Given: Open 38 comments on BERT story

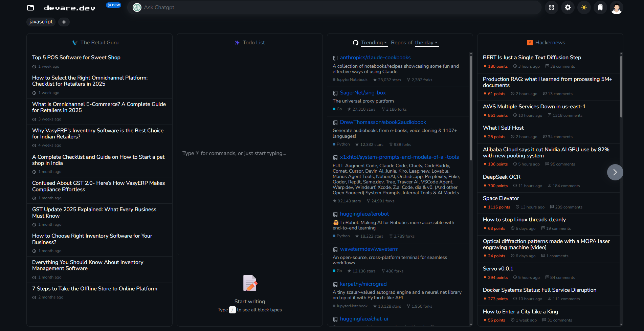Looking at the screenshot, I should pyautogui.click(x=560, y=66).
